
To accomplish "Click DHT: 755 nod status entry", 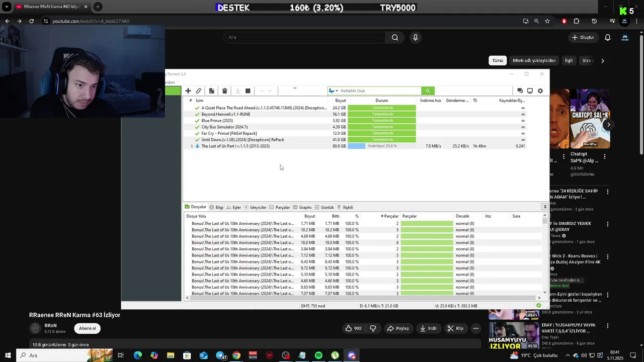I will (313, 306).
